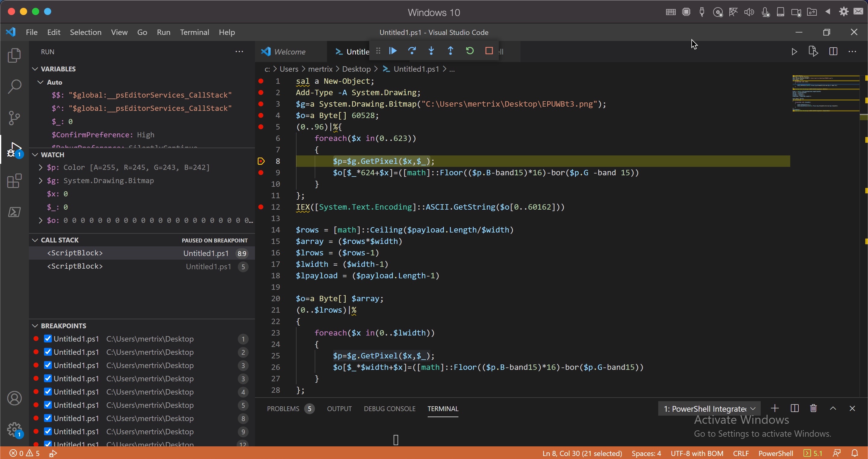Grab the debug toolbar drag handle
This screenshot has height=459, width=868.
pyautogui.click(x=378, y=51)
